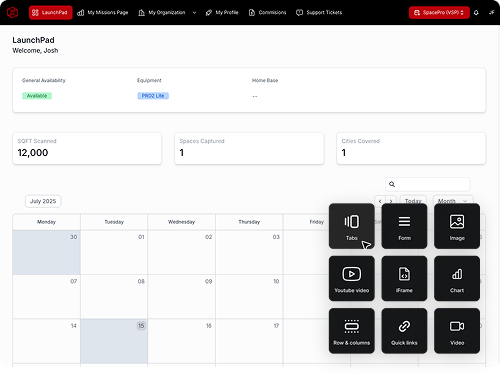Select calendar day 07
Viewport: 500px width, 380px height.
pyautogui.click(x=46, y=297)
